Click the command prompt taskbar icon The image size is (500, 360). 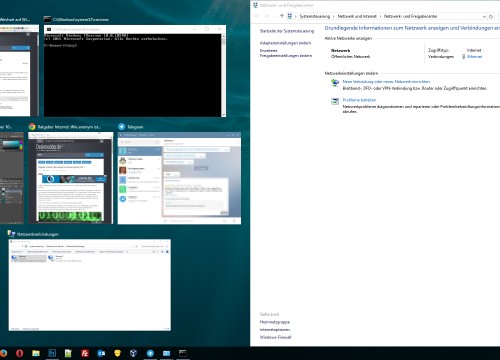pos(183,353)
